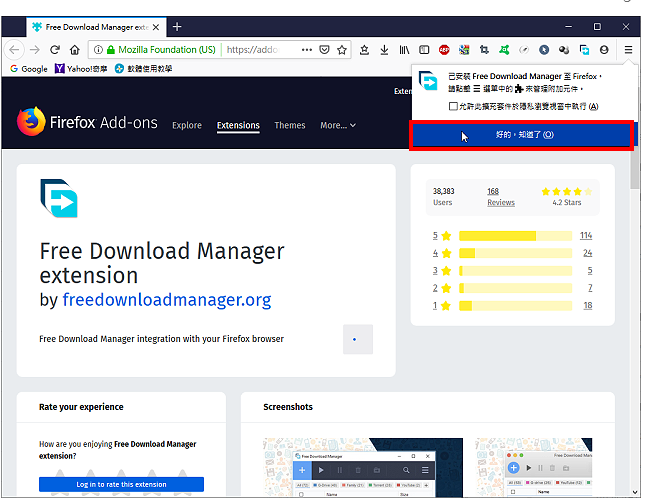651x501 pixels.
Task: Open the bookmarks menu star-tray icon
Action: pos(364,50)
